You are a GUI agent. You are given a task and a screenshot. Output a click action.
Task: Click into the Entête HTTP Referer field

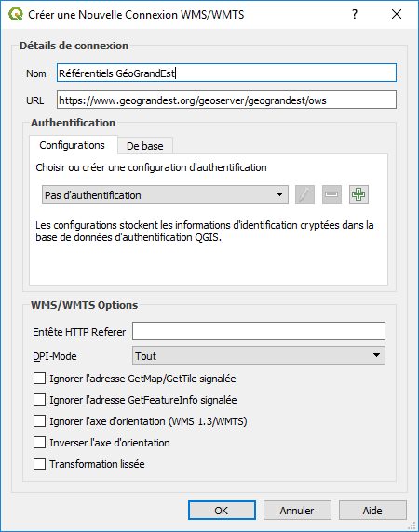coord(259,331)
